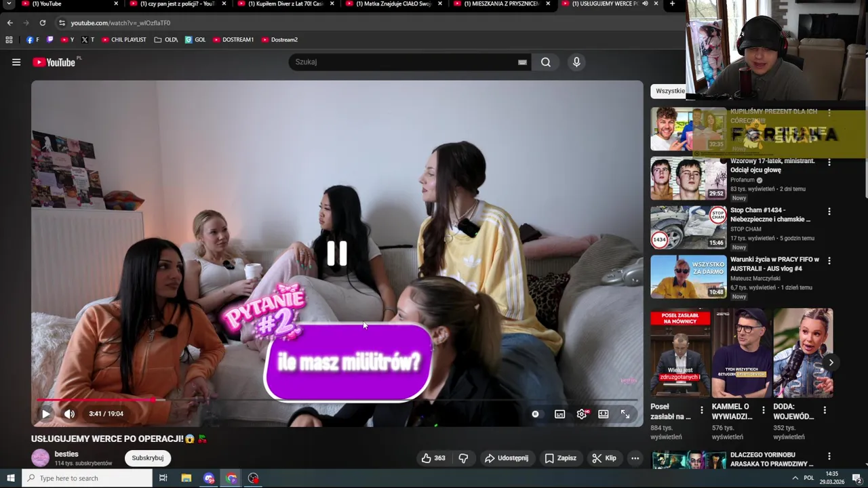Toggle autoplay switch in player controls
Viewport: 868px width, 488px height.
536,414
